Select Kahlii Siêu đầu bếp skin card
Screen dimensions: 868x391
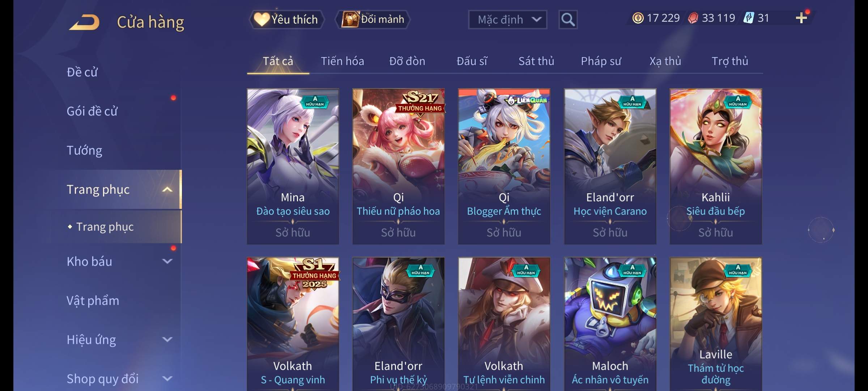coord(716,167)
